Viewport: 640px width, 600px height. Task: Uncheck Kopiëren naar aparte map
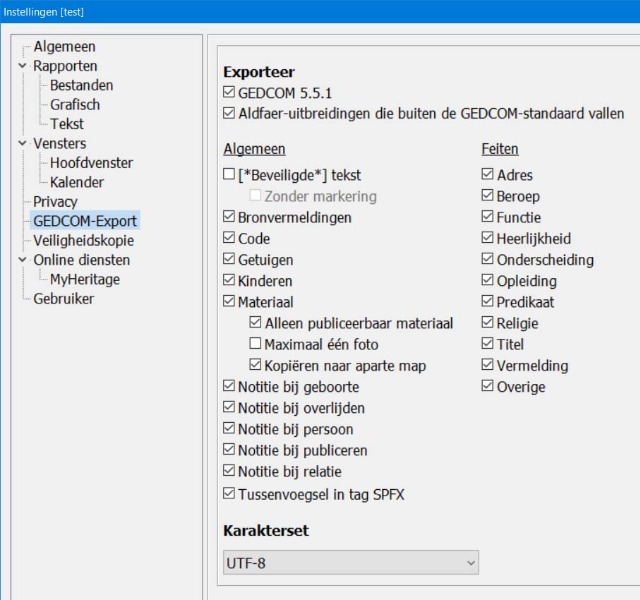point(256,365)
